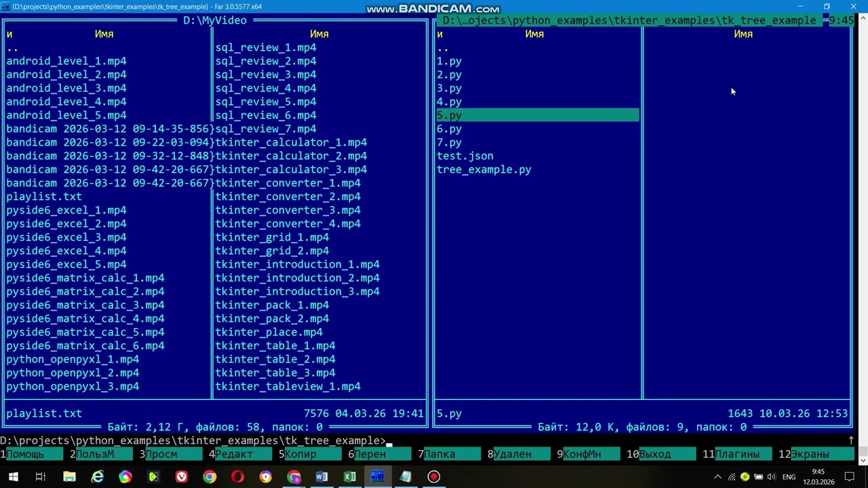Viewport: 868px width, 488px height.
Task: Select tkinter_introduction_3.mp4
Action: (x=298, y=291)
